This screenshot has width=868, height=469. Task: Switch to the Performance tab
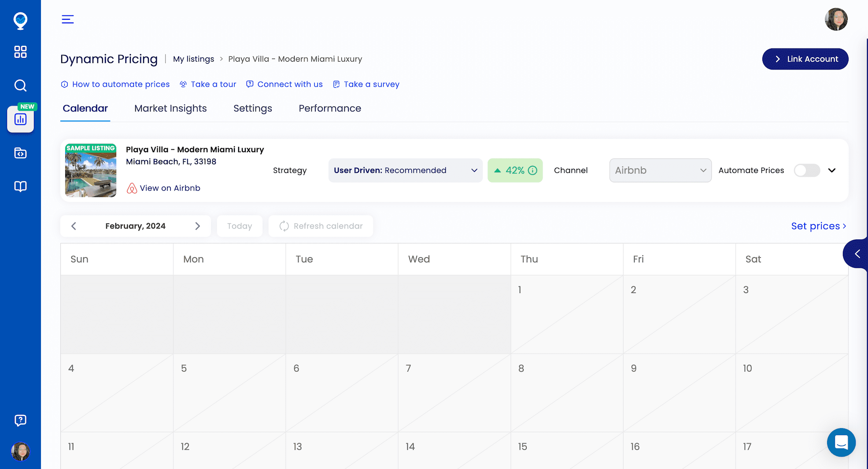tap(329, 108)
